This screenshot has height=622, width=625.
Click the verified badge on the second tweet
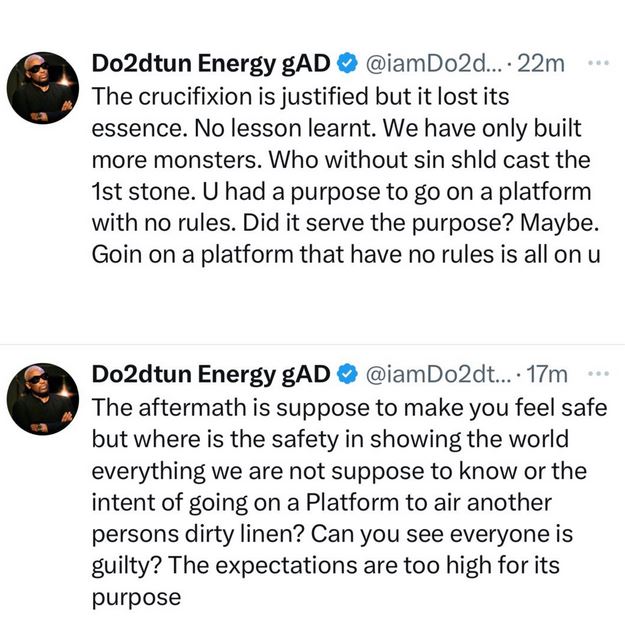point(346,376)
